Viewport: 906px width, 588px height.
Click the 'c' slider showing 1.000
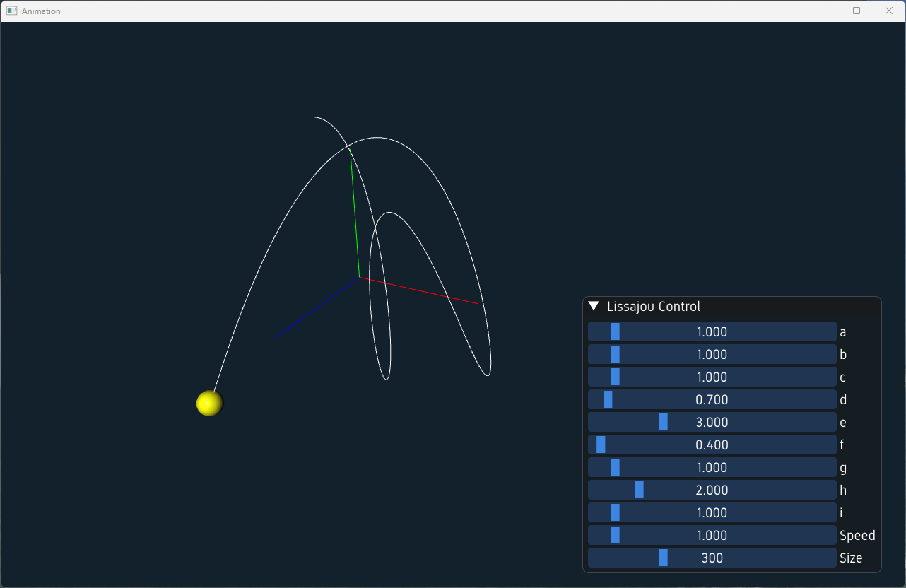click(712, 377)
